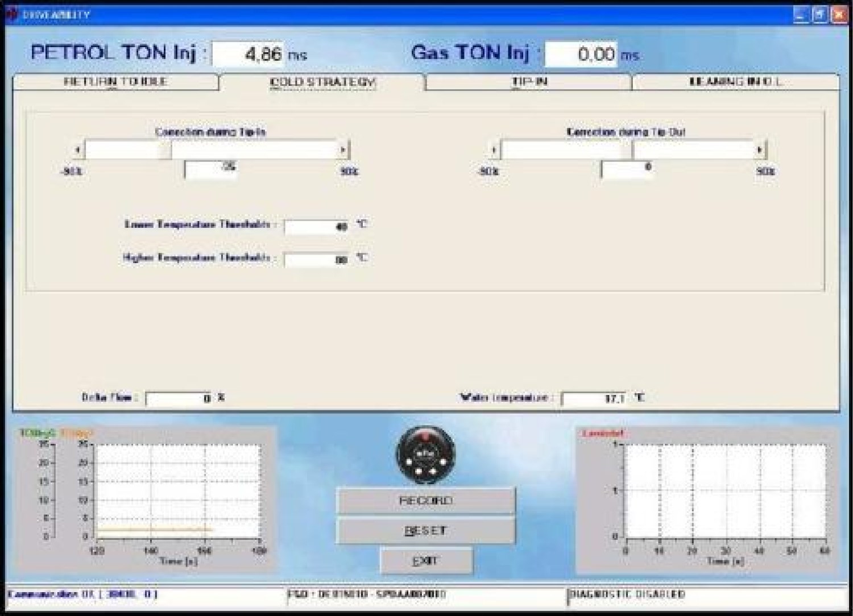Click the Water temperature value field
This screenshot has height=616, width=853.
point(594,398)
